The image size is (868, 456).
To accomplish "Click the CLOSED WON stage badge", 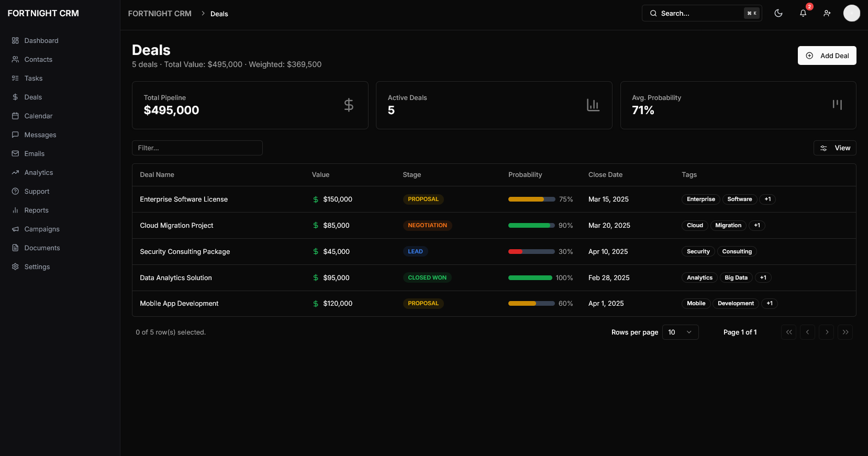I will coord(427,278).
